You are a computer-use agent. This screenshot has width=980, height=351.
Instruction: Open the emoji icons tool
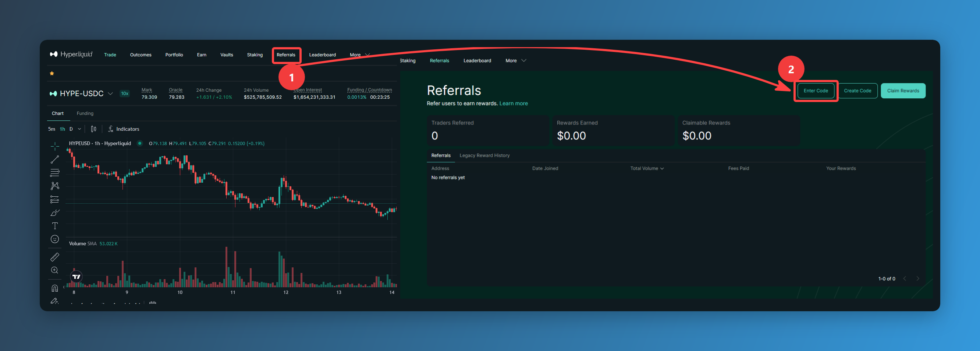[55, 239]
